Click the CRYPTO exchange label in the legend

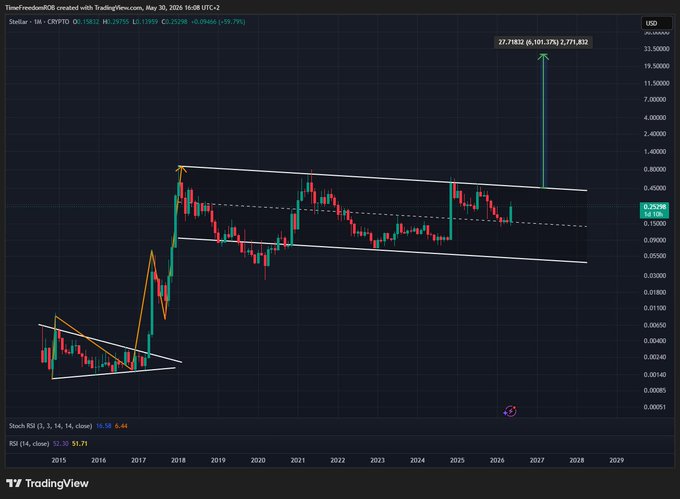(58, 22)
